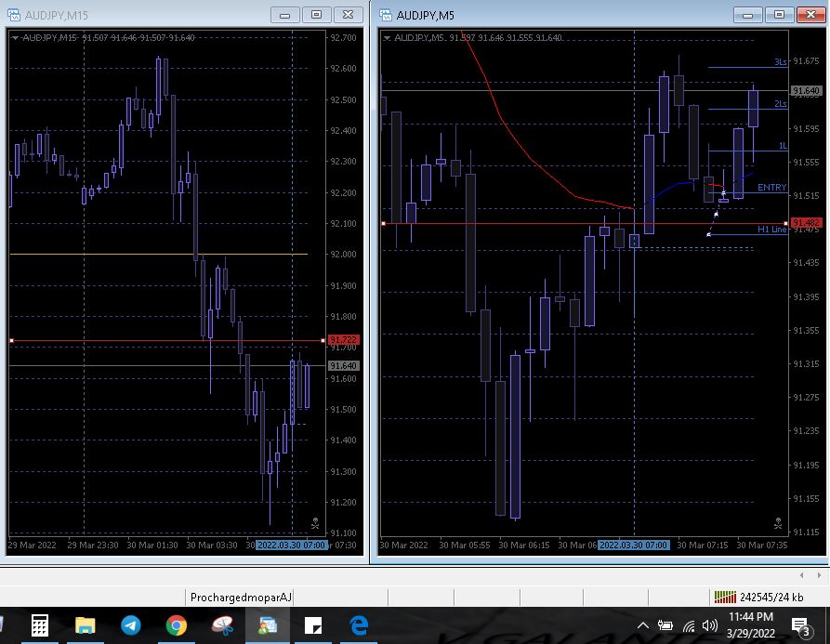Click 92.600 on the M15 price scale
The height and width of the screenshot is (644, 830).
click(344, 68)
